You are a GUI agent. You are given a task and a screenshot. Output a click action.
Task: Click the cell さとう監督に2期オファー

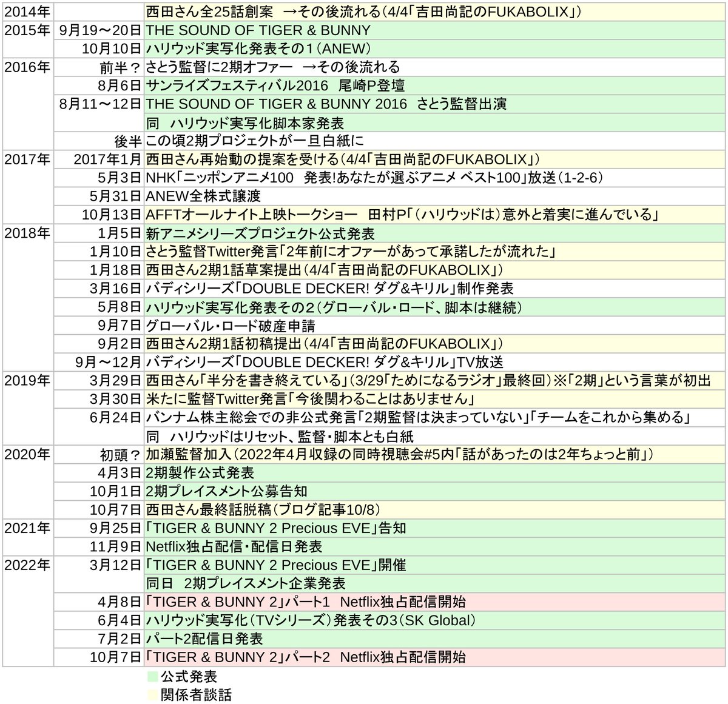pyautogui.click(x=435, y=67)
